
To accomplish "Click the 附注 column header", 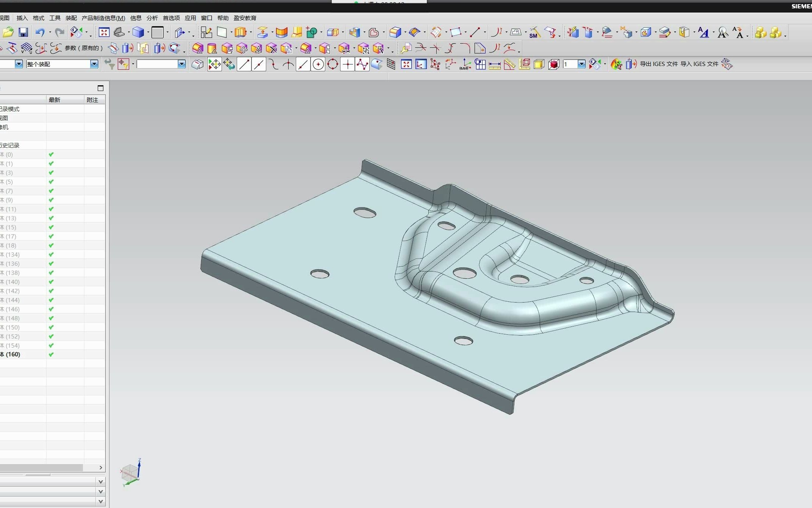I will 95,100.
